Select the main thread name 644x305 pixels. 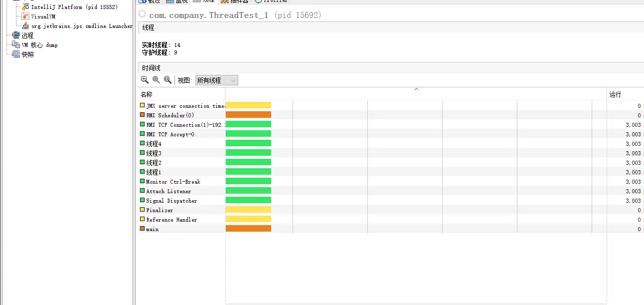[152, 229]
